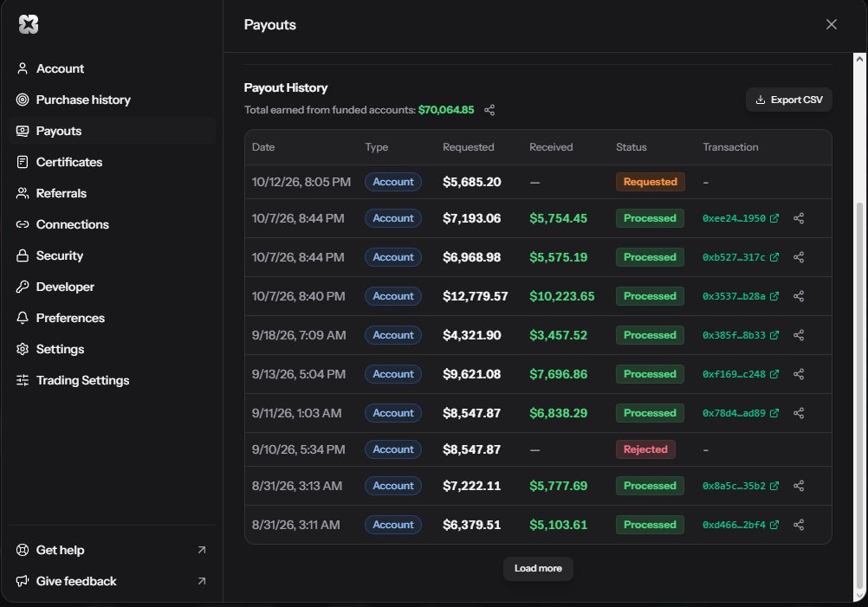The height and width of the screenshot is (607, 868).
Task: Close the Payouts dialog
Action: click(x=831, y=24)
